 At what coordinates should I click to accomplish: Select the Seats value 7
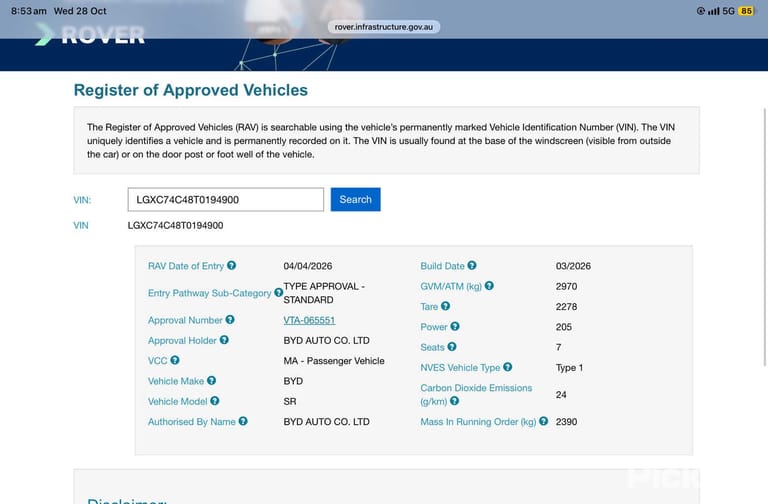point(558,347)
